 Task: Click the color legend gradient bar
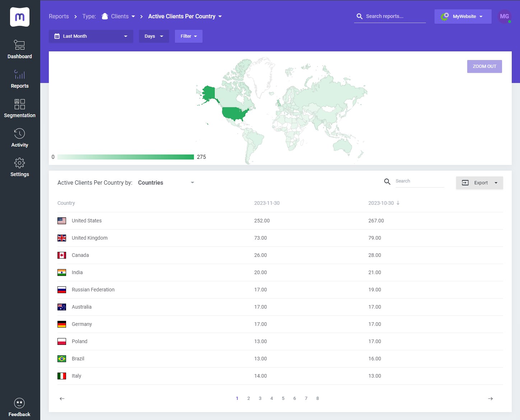tap(125, 157)
